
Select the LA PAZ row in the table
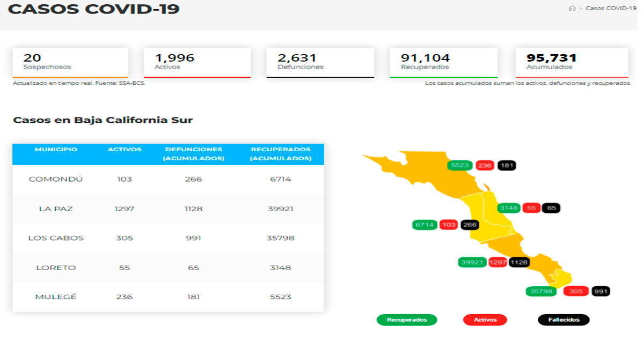click(169, 209)
